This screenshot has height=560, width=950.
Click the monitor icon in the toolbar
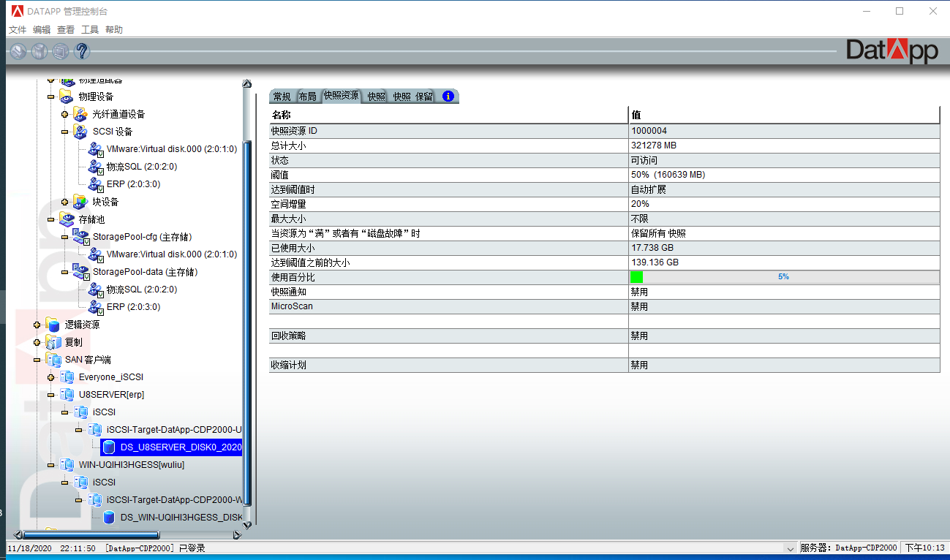[61, 51]
